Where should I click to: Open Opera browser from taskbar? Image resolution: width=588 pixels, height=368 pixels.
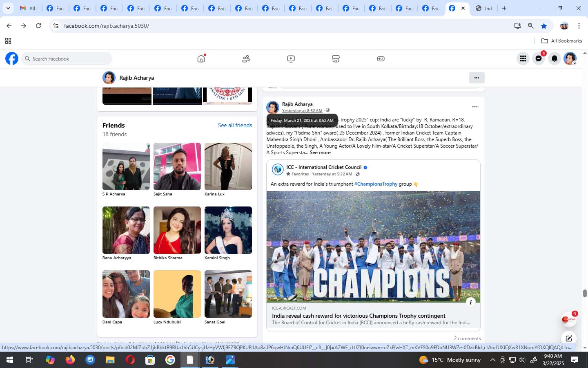point(130,360)
